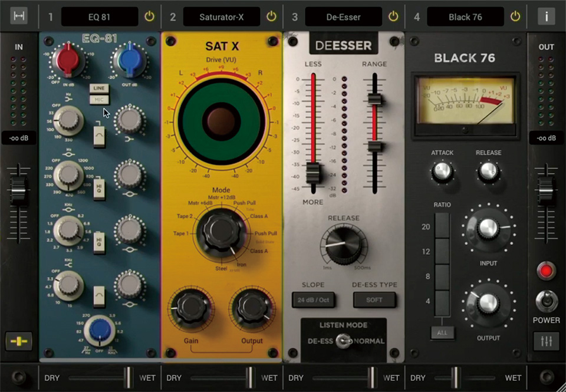Image resolution: width=566 pixels, height=392 pixels.
Task: Open the DE-ESS TYPE SOFT selector
Action: (374, 300)
